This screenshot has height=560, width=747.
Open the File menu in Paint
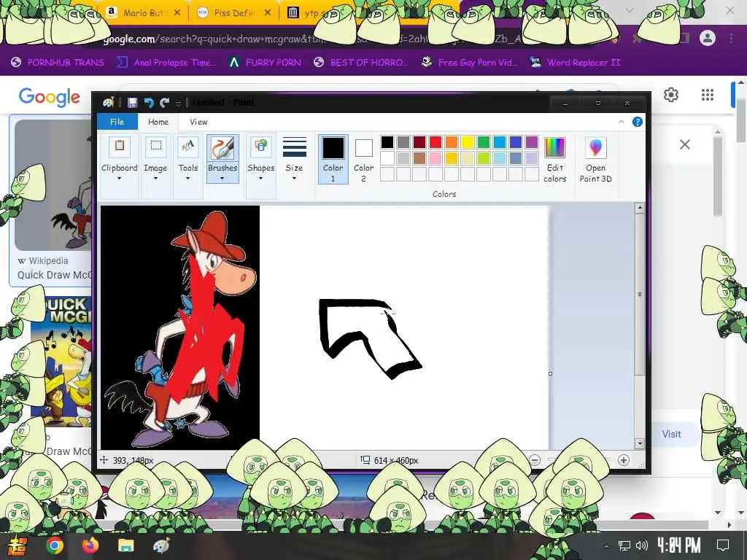point(117,122)
